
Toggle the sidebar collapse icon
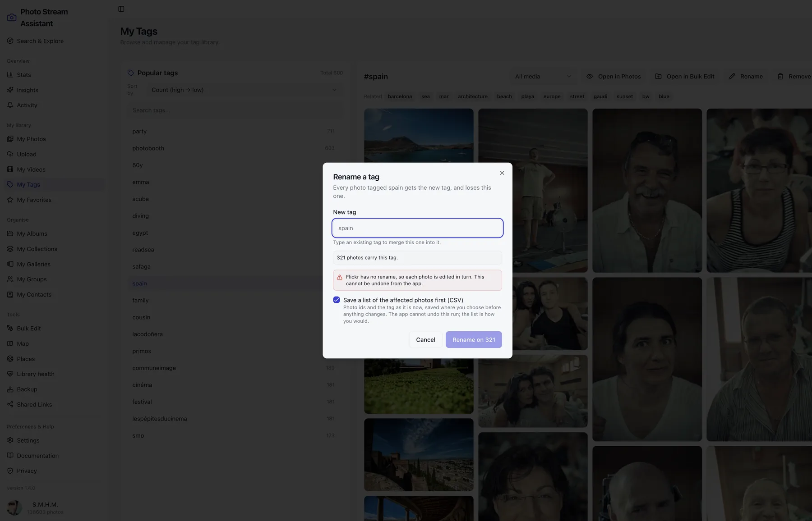click(x=121, y=9)
